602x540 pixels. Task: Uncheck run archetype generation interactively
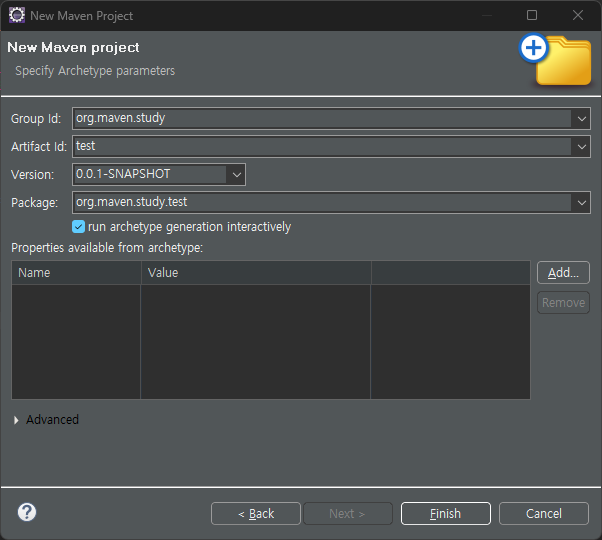78,227
